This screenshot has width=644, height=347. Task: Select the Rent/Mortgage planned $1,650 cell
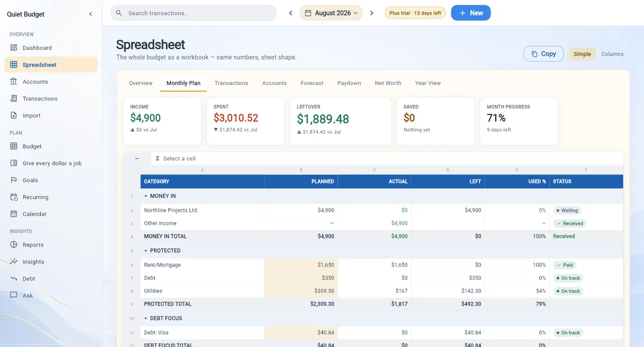click(x=301, y=265)
